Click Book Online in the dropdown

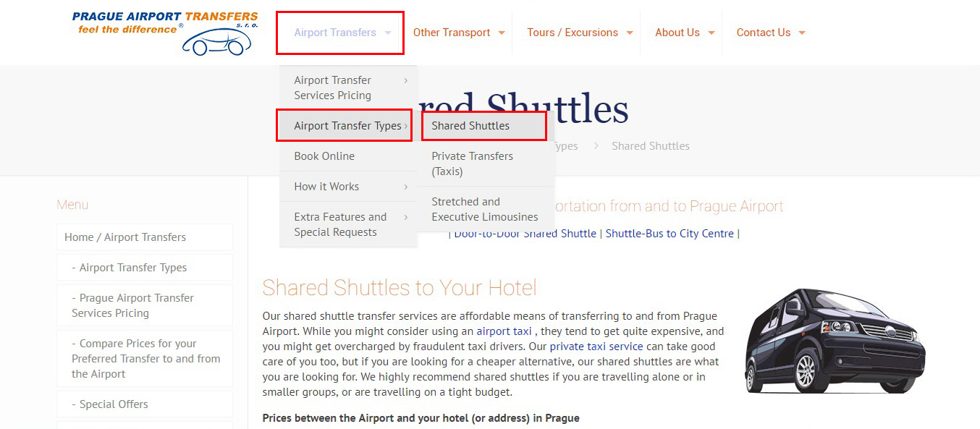pyautogui.click(x=348, y=156)
